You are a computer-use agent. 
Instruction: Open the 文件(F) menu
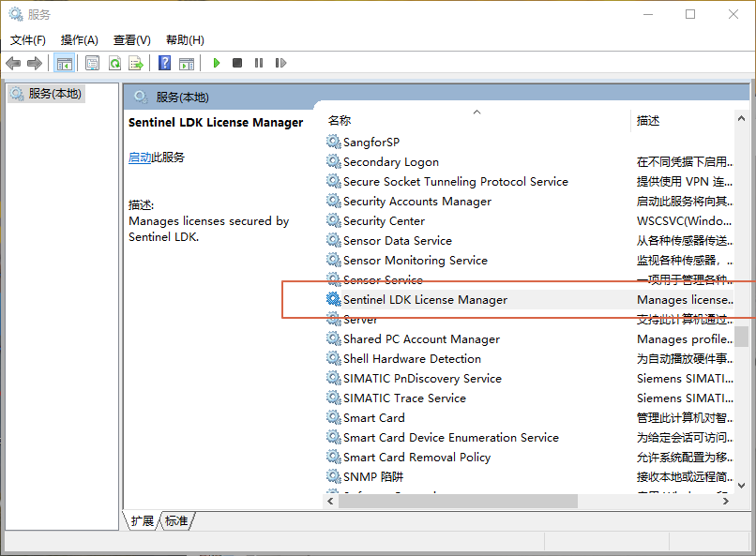[x=28, y=40]
